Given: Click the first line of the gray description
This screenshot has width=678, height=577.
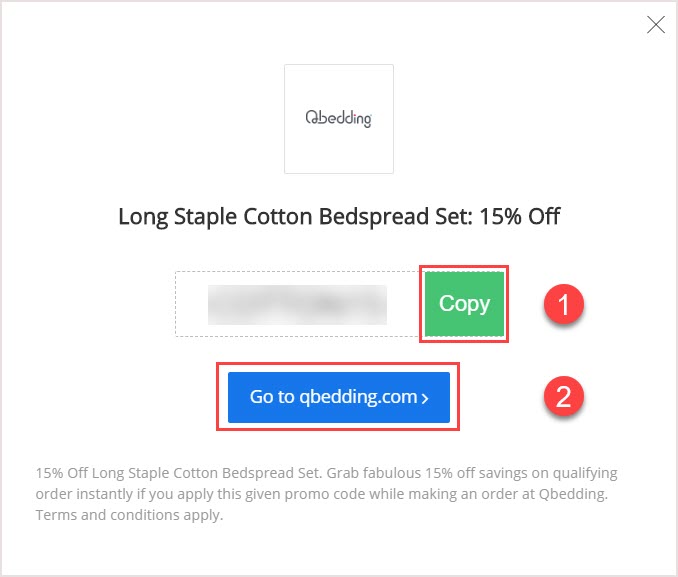Looking at the screenshot, I should click(326, 473).
